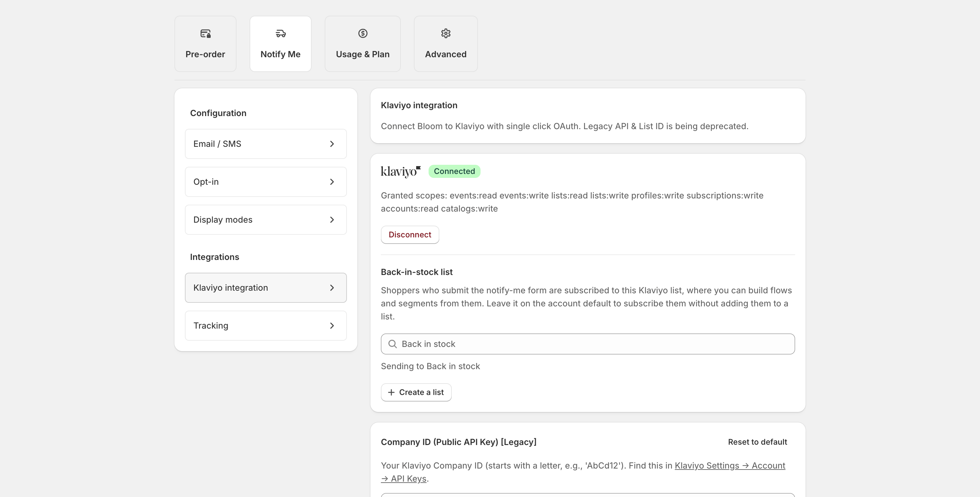Open the Pre-order tab

[205, 44]
